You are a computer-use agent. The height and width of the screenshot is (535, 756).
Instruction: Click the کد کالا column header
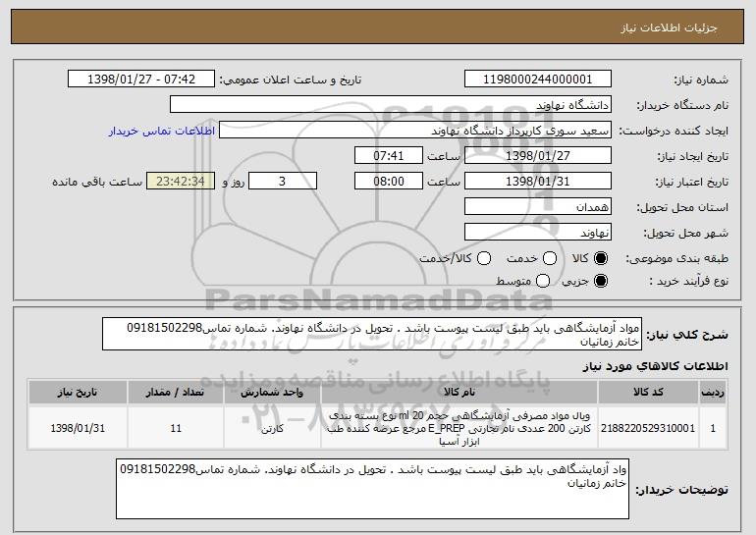pyautogui.click(x=648, y=393)
